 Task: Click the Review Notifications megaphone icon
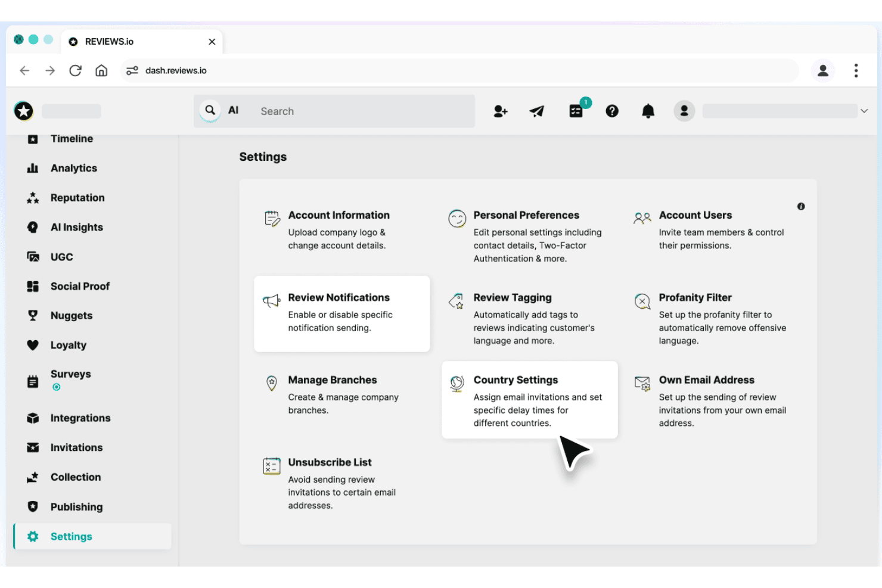tap(272, 301)
